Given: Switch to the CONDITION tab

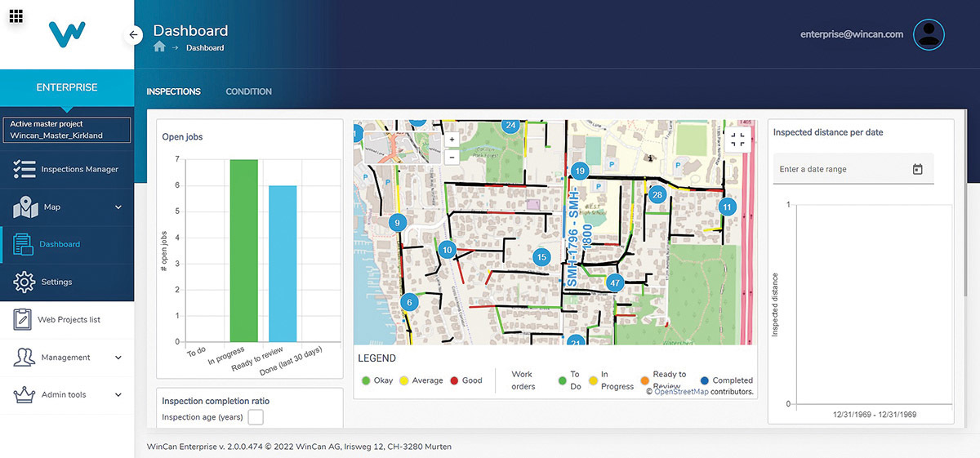Looking at the screenshot, I should point(248,91).
